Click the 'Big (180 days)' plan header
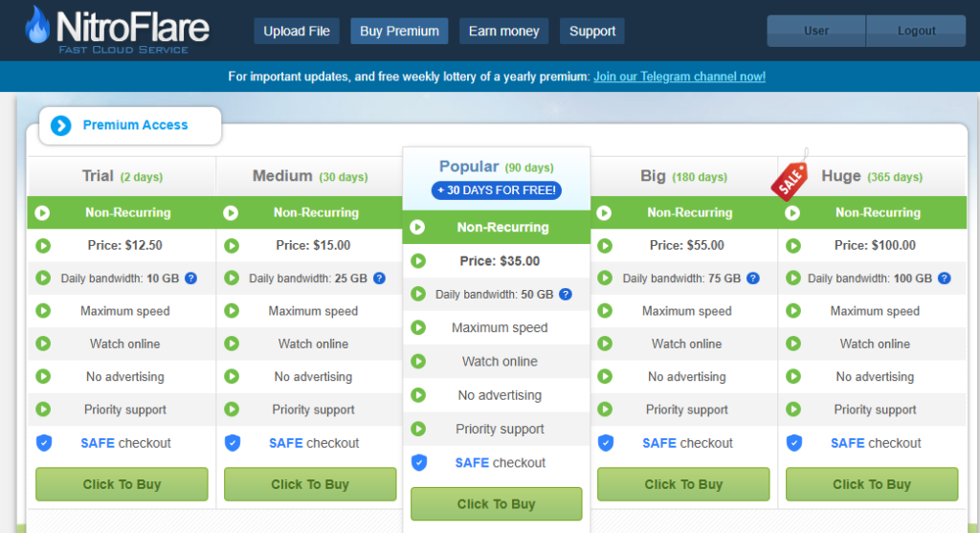The height and width of the screenshot is (533, 980). 683,176
